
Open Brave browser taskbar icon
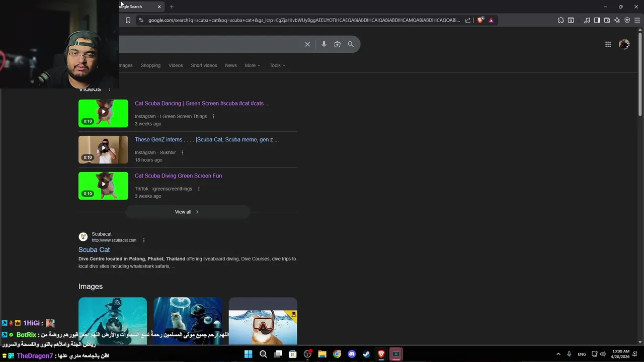[381, 354]
